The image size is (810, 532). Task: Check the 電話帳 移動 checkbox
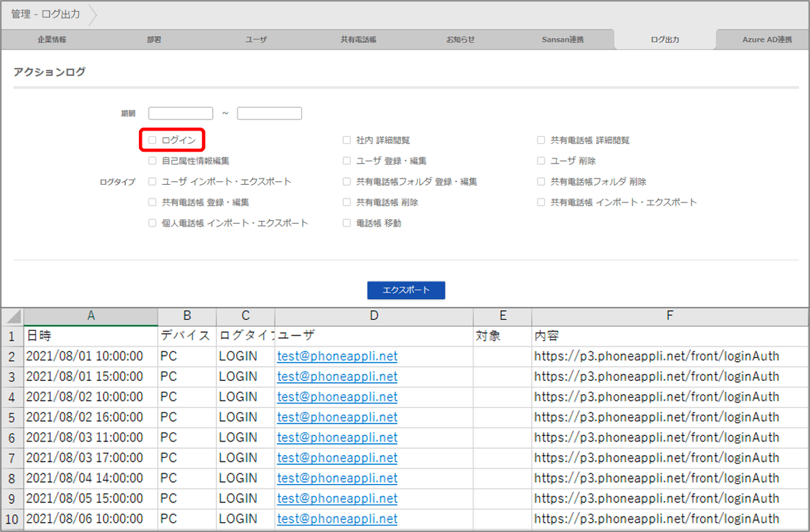(x=346, y=223)
